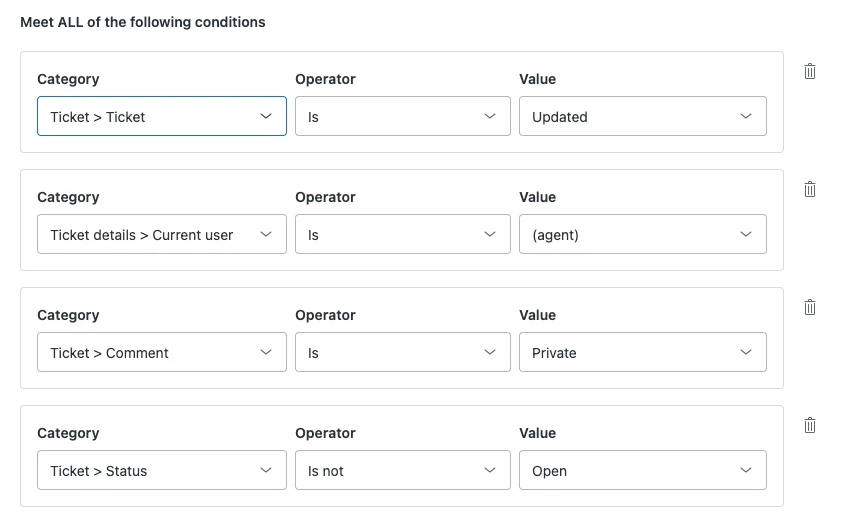Click the chevron in the (agent) field
Image resolution: width=849 pixels, height=520 pixels.
click(x=746, y=234)
